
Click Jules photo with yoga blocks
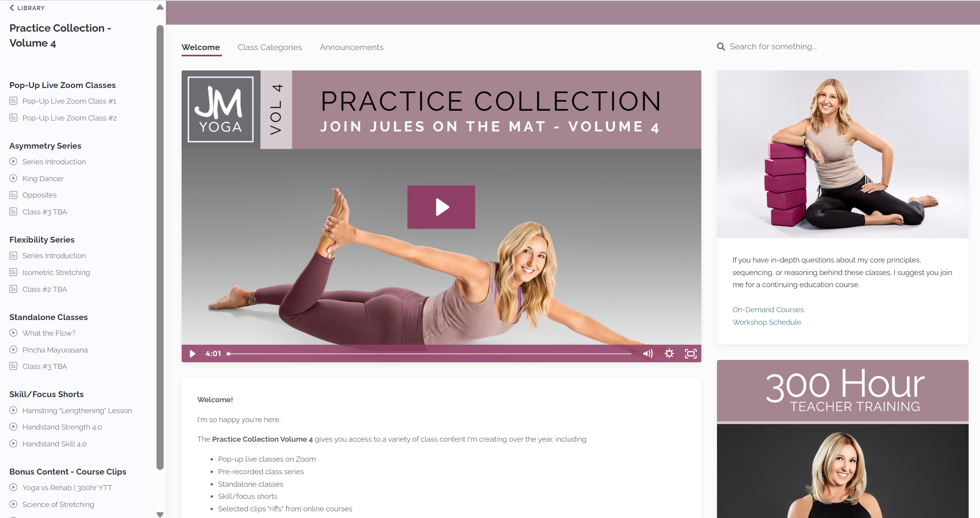[843, 154]
